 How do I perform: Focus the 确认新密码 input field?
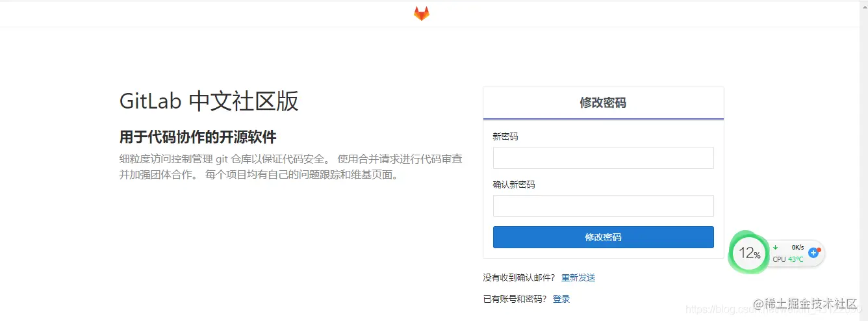click(603, 206)
